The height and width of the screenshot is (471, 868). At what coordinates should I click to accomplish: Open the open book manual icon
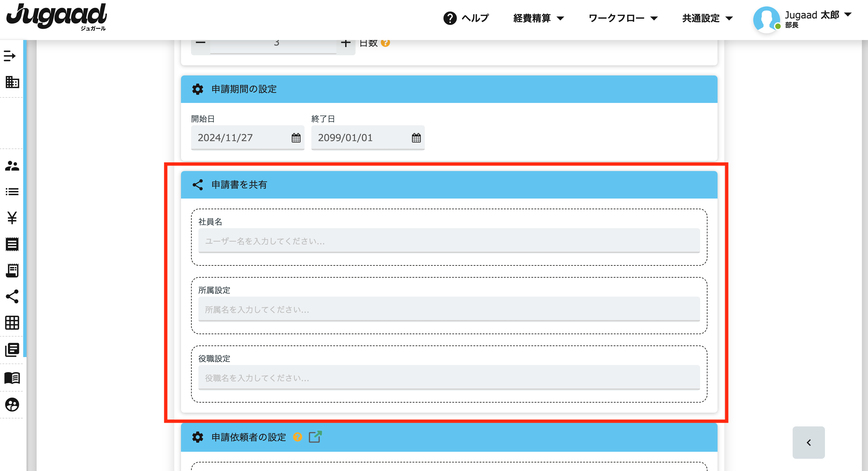click(12, 378)
